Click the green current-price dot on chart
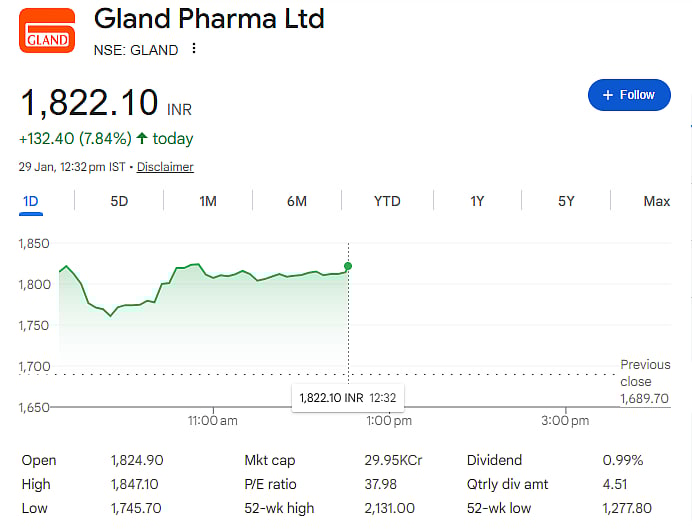The image size is (692, 531). pyautogui.click(x=347, y=266)
